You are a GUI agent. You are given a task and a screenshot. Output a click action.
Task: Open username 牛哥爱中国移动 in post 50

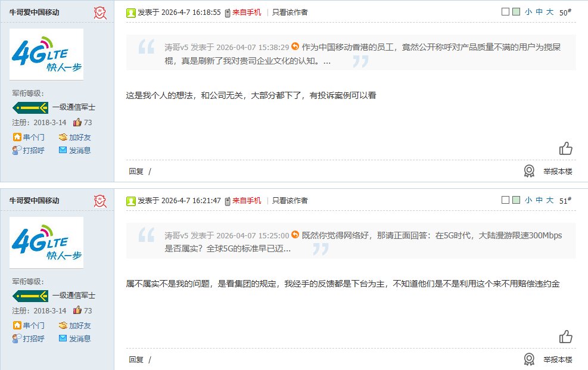pos(34,13)
